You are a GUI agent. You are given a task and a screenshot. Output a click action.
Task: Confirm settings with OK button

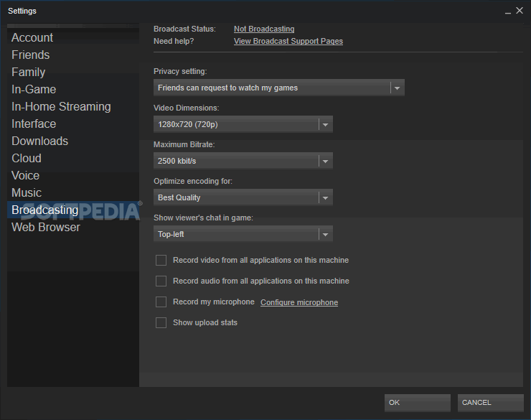417,403
